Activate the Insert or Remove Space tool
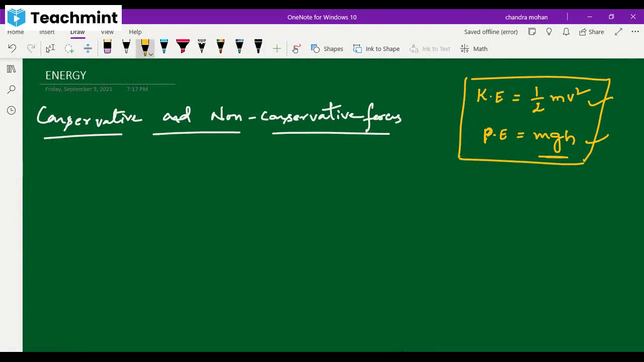The height and width of the screenshot is (362, 644). pos(88,48)
